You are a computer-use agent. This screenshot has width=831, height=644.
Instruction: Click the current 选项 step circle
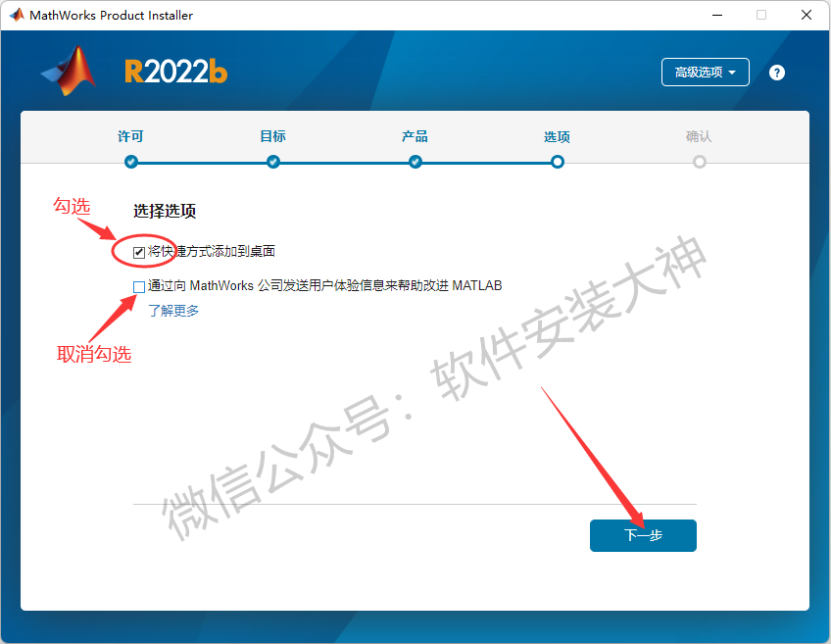pyautogui.click(x=557, y=162)
